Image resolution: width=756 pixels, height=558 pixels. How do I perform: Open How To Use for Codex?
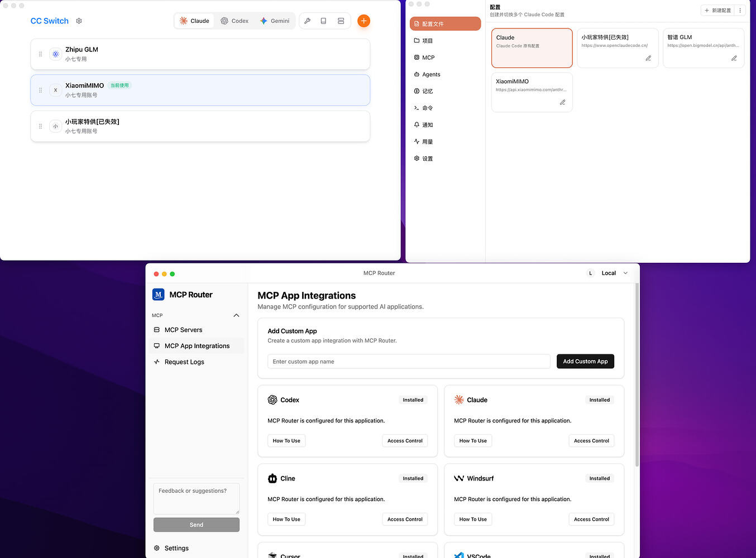(286, 441)
